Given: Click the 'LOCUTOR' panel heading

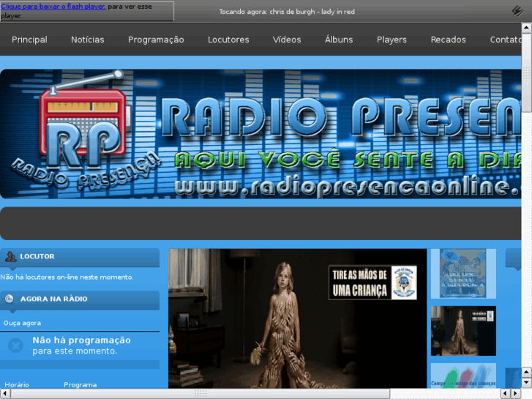Looking at the screenshot, I should 37,256.
